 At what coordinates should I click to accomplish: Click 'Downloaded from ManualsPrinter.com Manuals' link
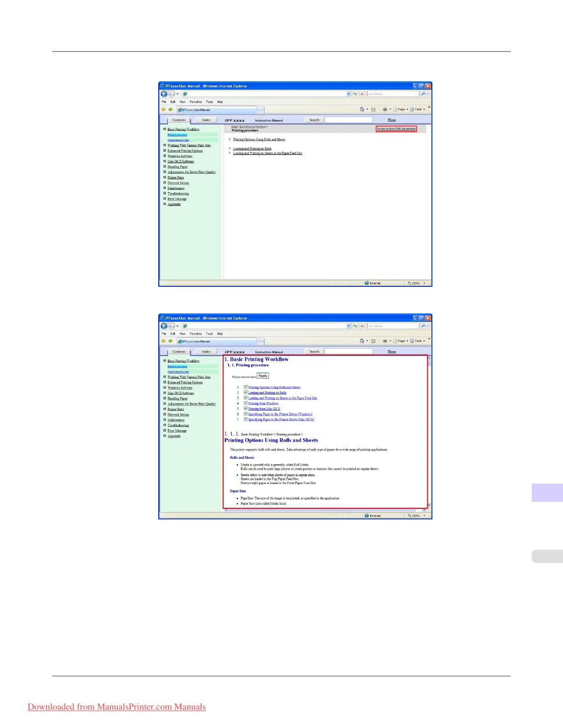point(117,707)
